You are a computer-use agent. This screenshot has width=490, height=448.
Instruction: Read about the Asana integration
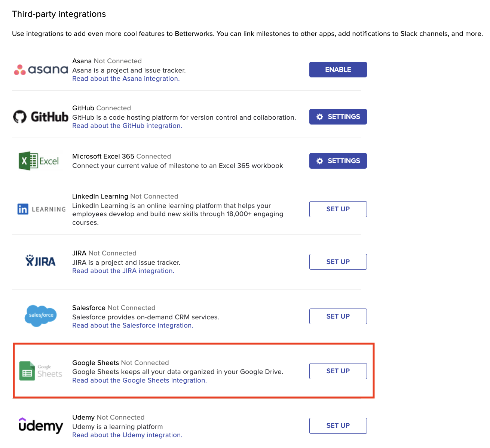126,79
